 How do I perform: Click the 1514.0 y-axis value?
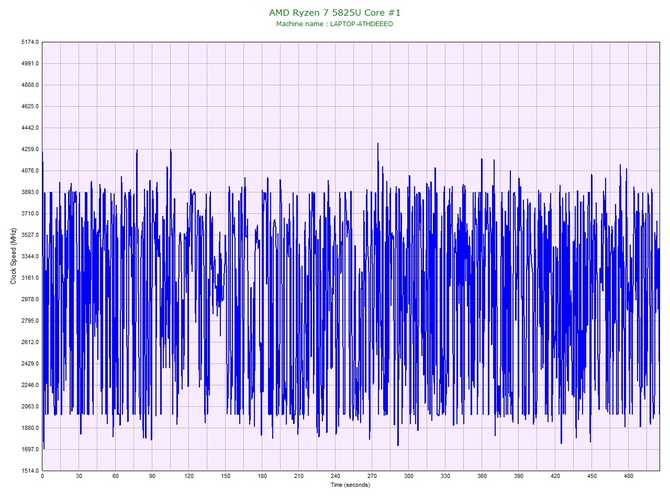pos(30,470)
